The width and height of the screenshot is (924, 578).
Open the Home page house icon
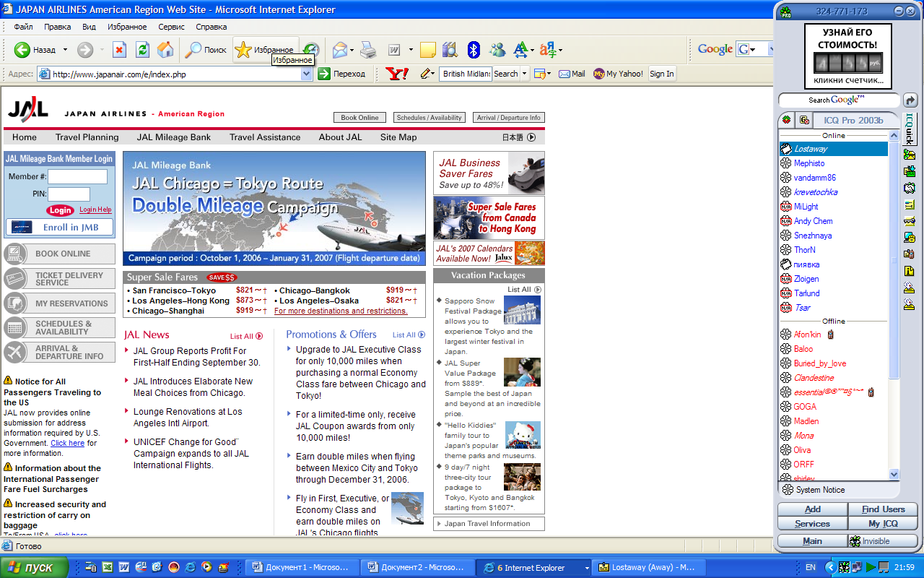click(165, 50)
